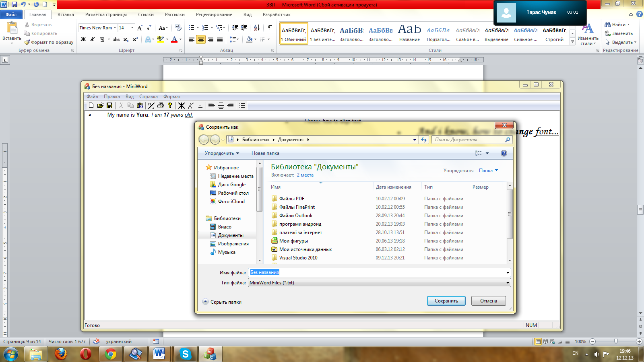The width and height of the screenshot is (644, 362).
Task: Open Формат menu in MiniWord
Action: point(172,97)
